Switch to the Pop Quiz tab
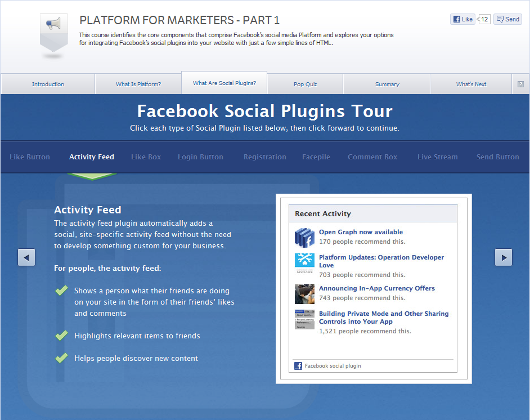 (x=305, y=84)
